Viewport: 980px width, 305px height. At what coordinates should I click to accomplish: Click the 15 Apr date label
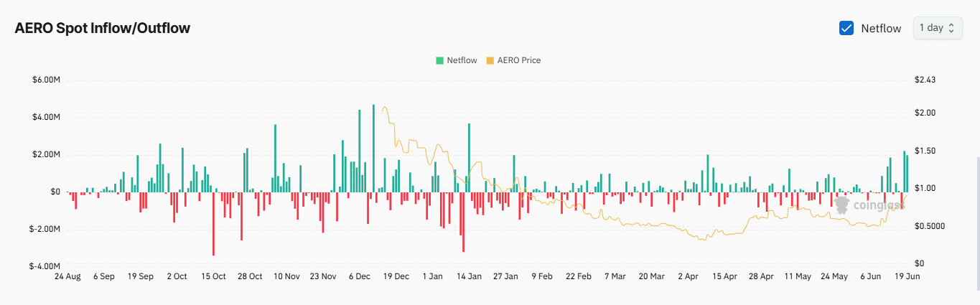click(724, 276)
